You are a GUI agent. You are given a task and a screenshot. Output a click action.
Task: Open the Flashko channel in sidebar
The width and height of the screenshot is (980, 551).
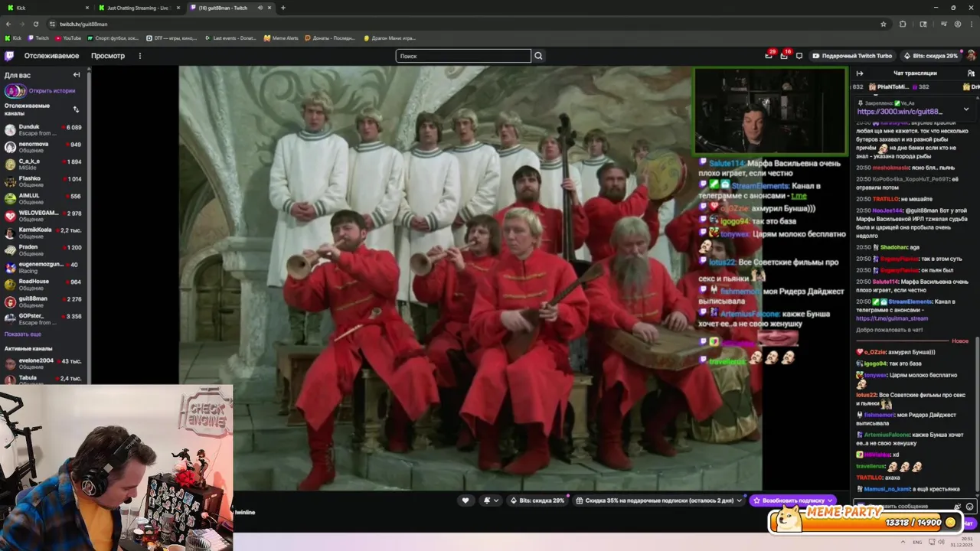[44, 181]
